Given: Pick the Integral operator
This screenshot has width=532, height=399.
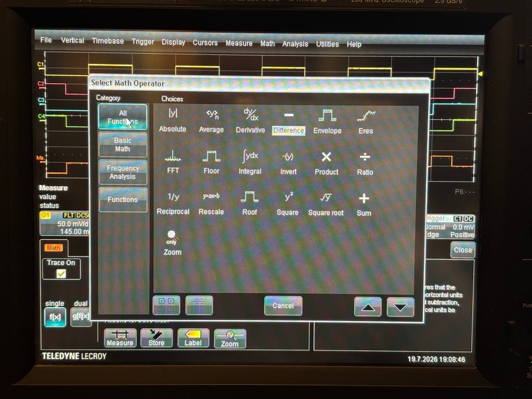Looking at the screenshot, I should point(250,162).
